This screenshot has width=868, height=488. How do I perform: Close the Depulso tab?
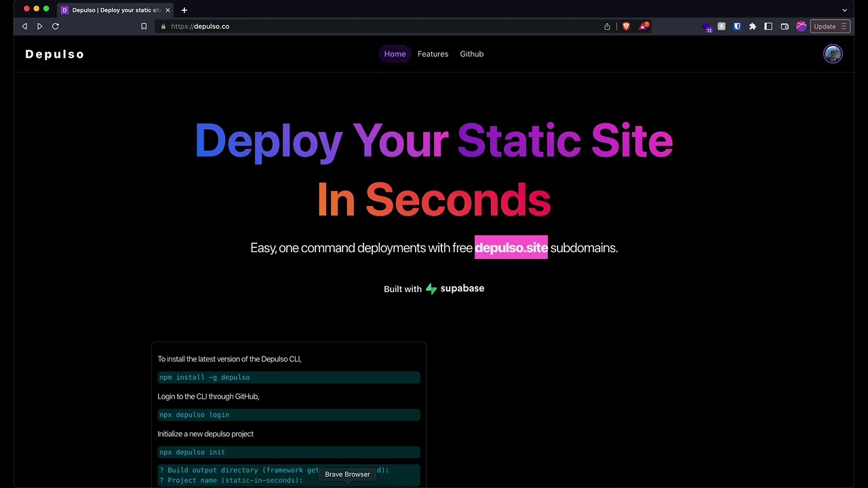(167, 10)
